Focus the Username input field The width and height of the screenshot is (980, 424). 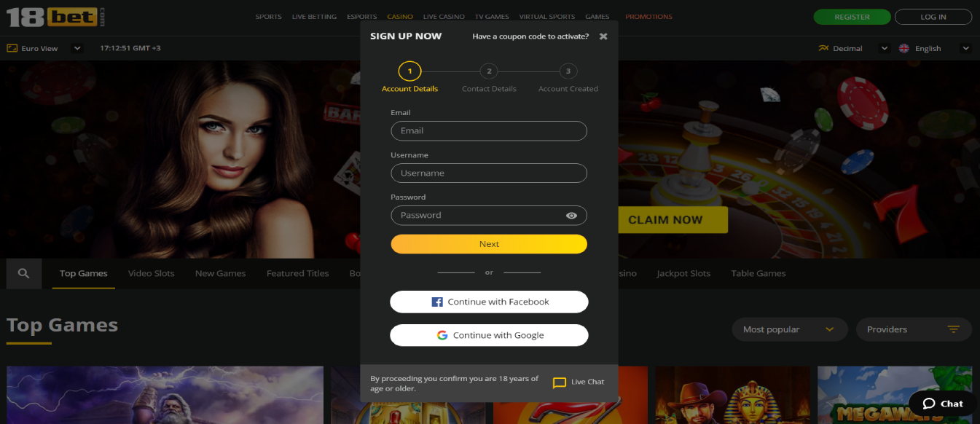point(489,173)
